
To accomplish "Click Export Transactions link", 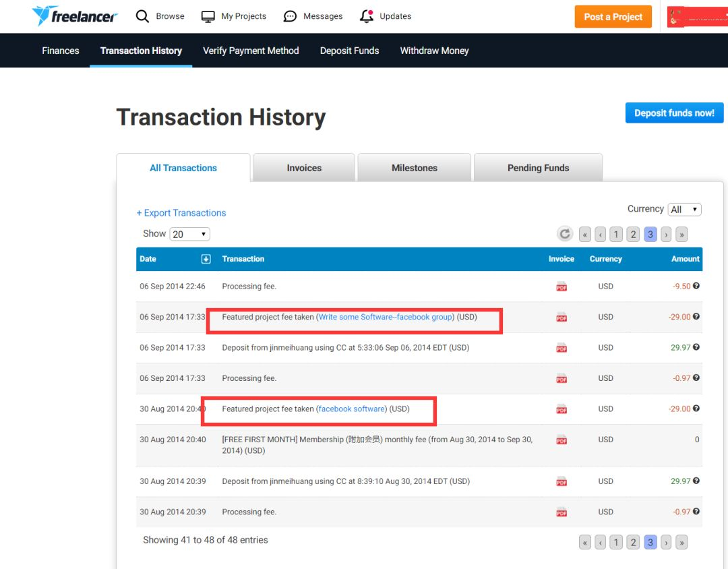I will (x=181, y=213).
